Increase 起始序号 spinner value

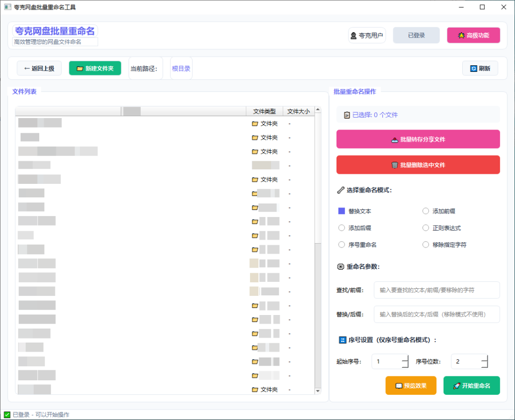coord(405,358)
